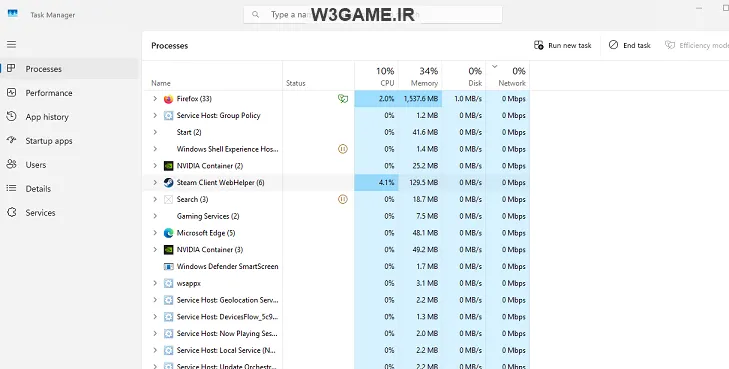This screenshot has height=369, width=729.
Task: Click suspended status icon for Search (3)
Action: 343,199
